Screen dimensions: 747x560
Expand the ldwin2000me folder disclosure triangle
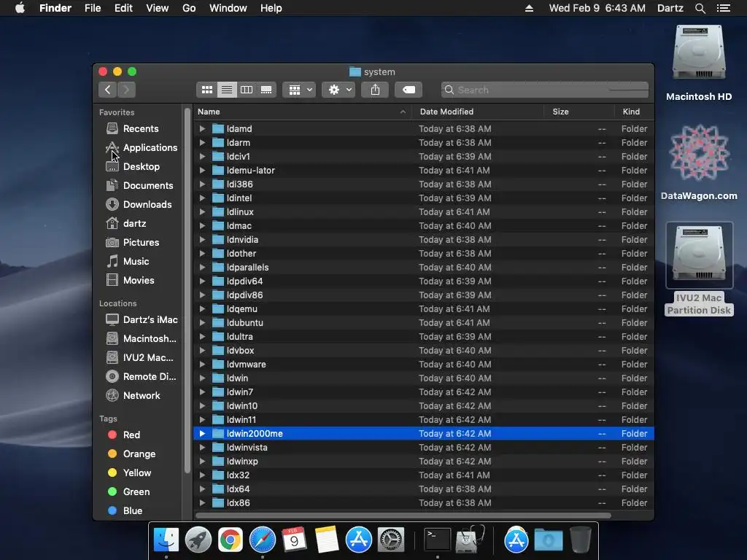click(x=202, y=433)
